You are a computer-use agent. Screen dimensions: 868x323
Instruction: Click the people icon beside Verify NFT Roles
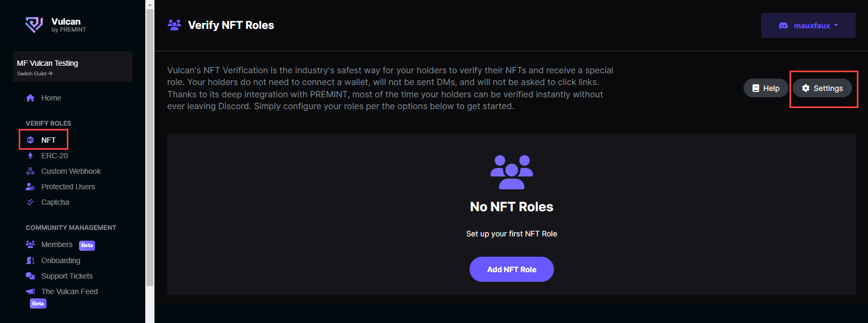174,25
